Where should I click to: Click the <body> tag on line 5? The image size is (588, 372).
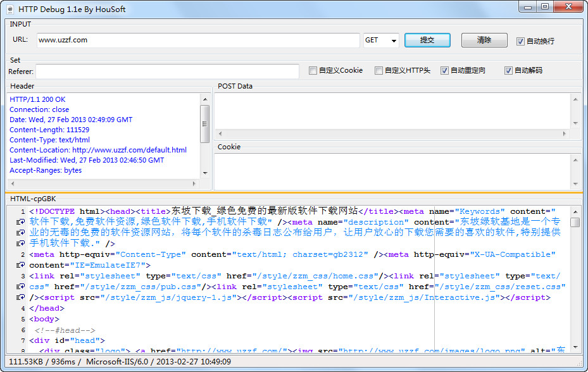44,319
